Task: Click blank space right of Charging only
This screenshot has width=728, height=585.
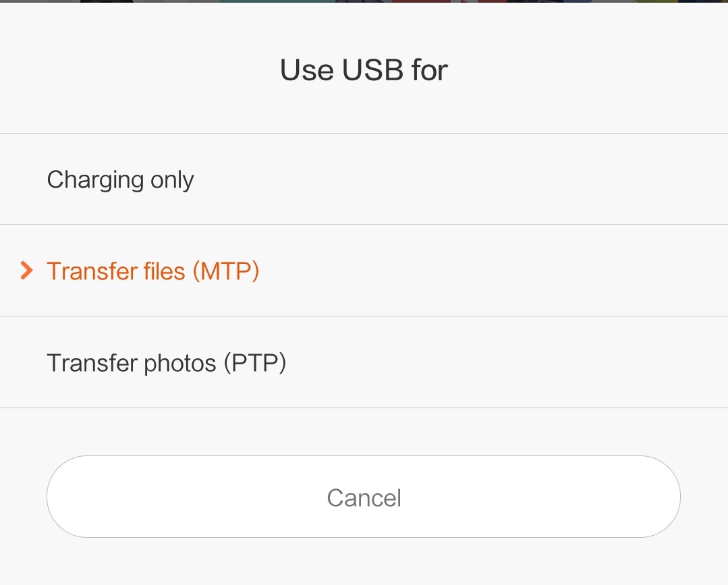Action: coord(459,179)
